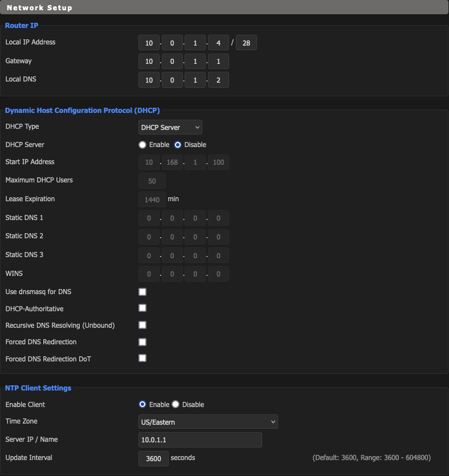
Task: Click the NTP Server IP / Name field
Action: (x=200, y=440)
